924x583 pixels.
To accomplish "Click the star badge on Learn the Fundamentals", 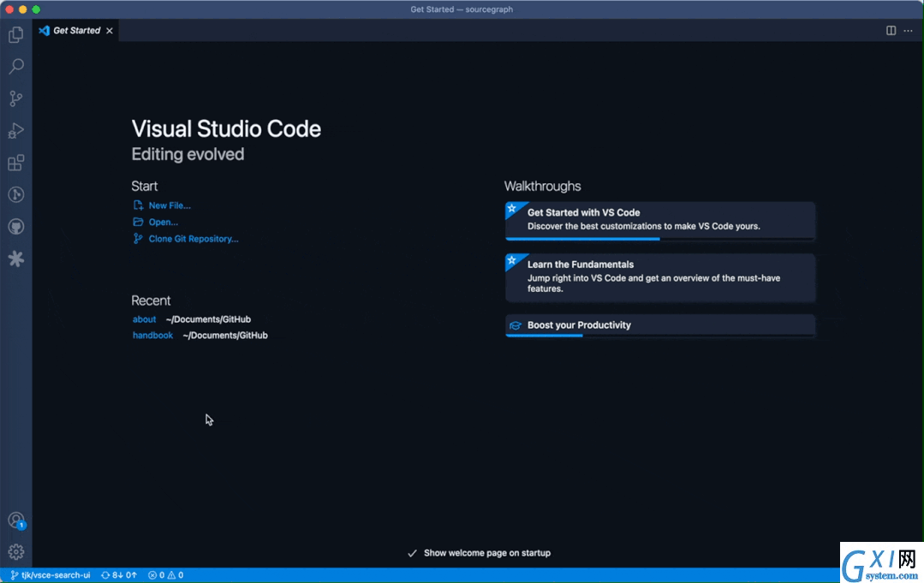I will (x=512, y=259).
